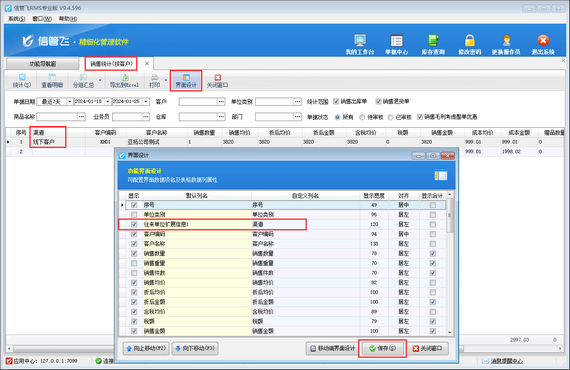
Task: Open the 分组汇总 dropdown arrow
Action: tap(100, 80)
